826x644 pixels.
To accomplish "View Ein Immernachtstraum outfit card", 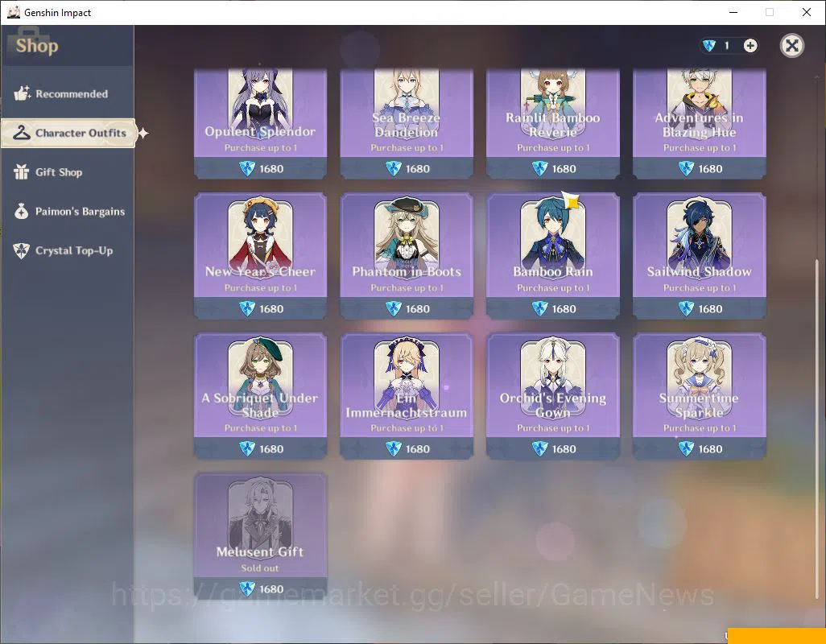I will (406, 396).
